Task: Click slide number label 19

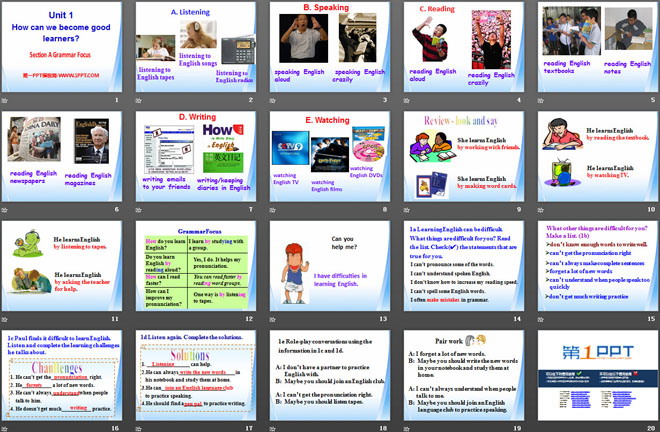Action: tap(517, 428)
